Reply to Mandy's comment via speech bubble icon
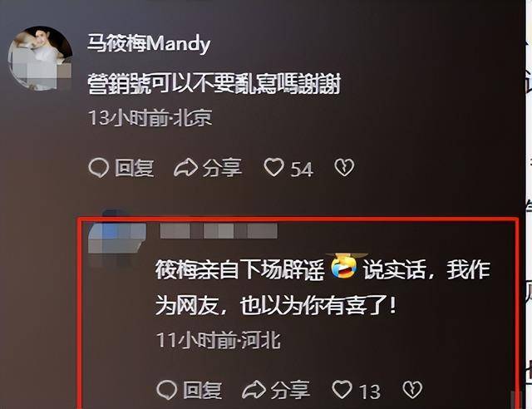 99,168
